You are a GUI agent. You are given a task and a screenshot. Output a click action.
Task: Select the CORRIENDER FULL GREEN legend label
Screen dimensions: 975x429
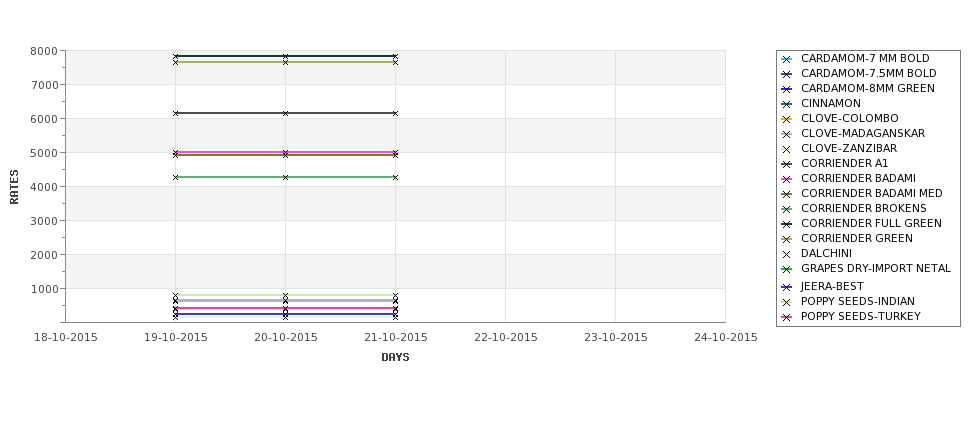871,223
